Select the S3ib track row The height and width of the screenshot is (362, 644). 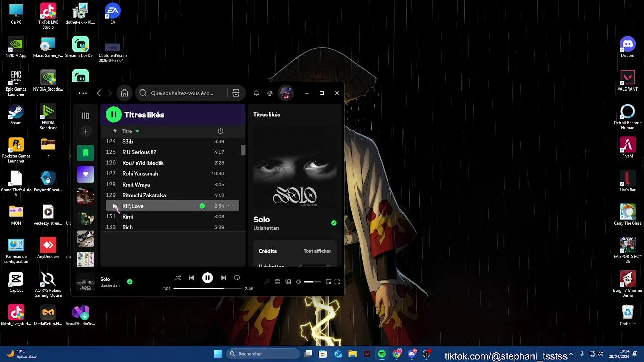(173, 142)
